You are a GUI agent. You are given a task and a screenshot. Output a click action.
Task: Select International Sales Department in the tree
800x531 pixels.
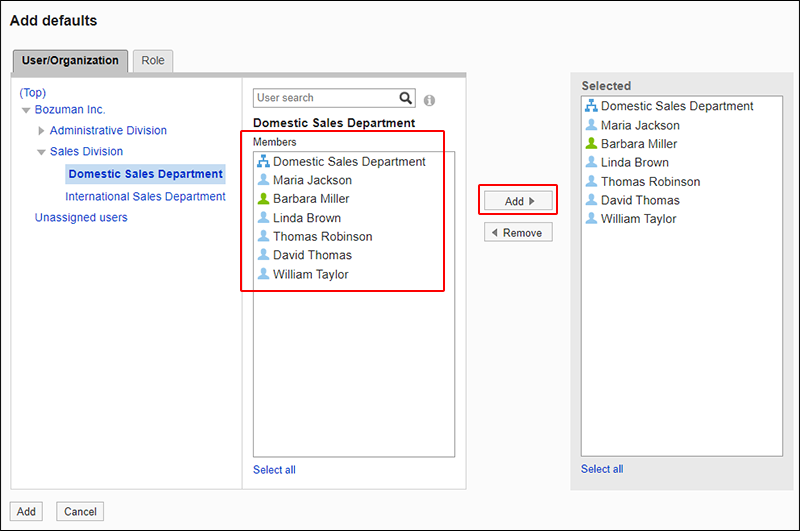[145, 196]
